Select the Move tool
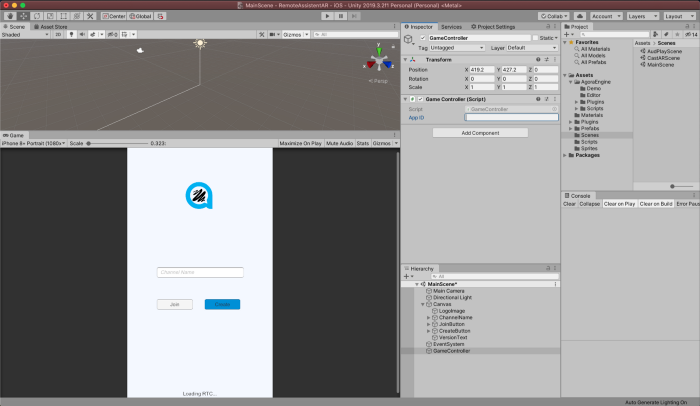700x406 pixels. coord(24,16)
